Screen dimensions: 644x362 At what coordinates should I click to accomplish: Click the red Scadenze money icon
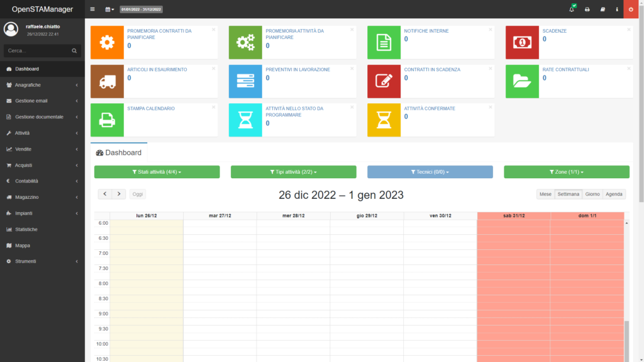[x=522, y=42]
